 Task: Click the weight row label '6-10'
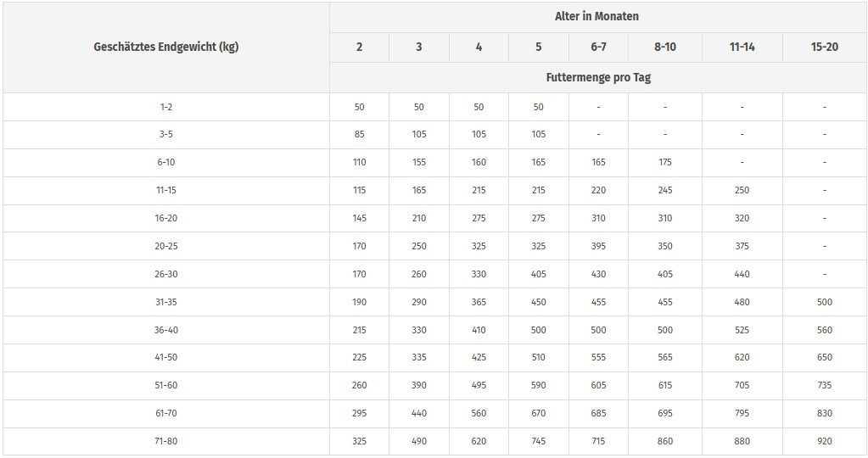166,162
